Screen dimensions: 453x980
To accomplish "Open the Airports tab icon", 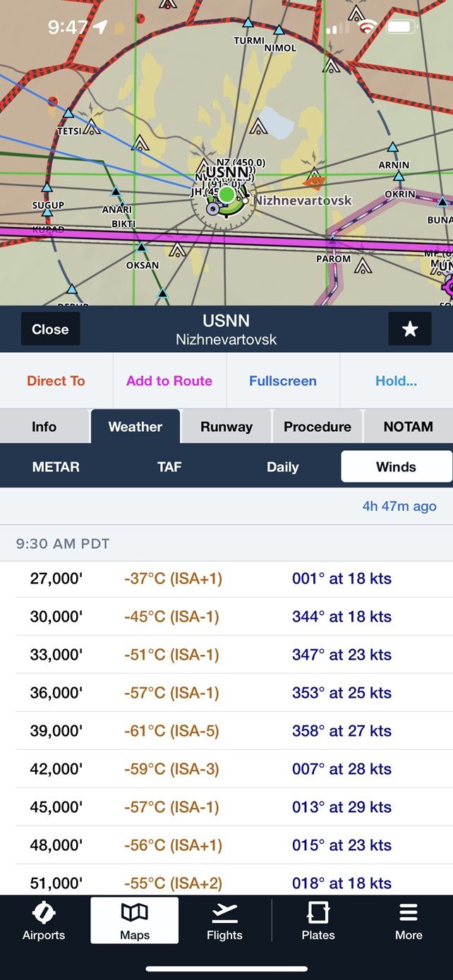I will point(44,920).
